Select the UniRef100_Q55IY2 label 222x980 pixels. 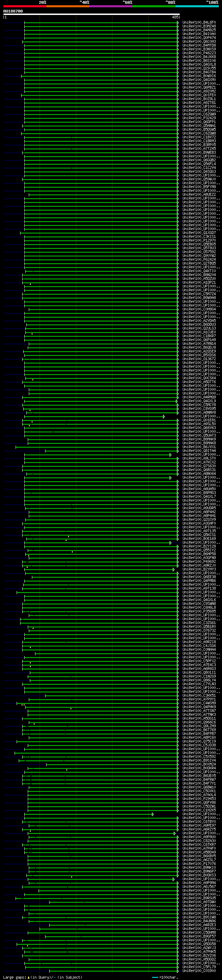coord(199,550)
